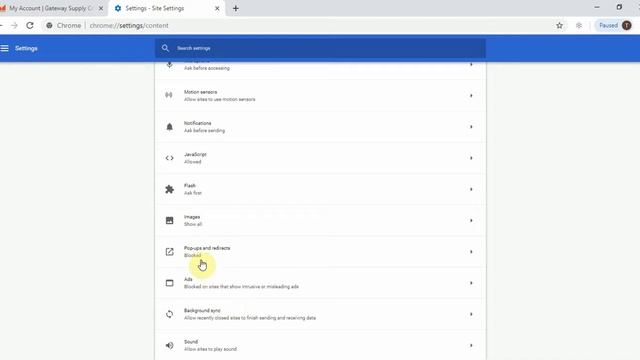Click the Flash puzzle piece icon
640x360 pixels.
169,189
